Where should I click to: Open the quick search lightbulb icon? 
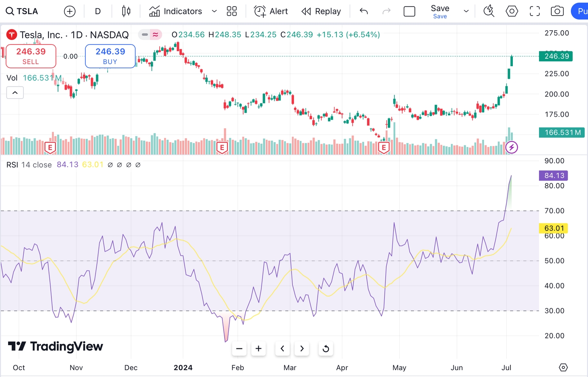tap(489, 11)
